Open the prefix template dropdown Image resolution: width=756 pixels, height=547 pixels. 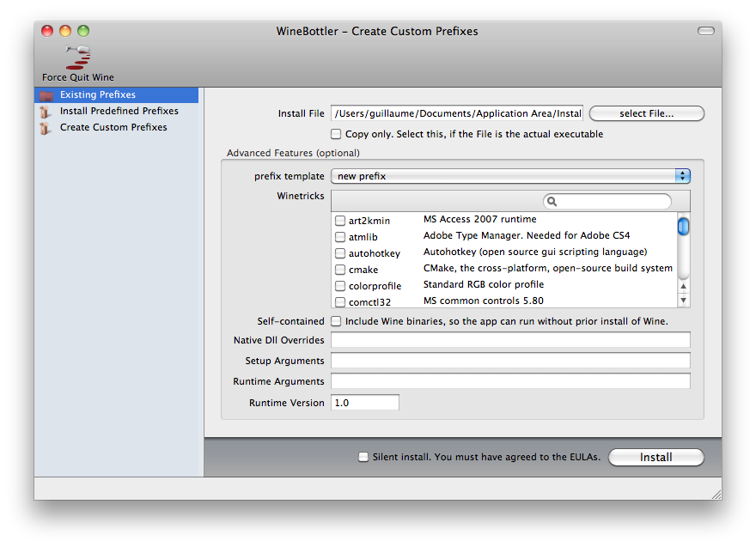click(510, 176)
